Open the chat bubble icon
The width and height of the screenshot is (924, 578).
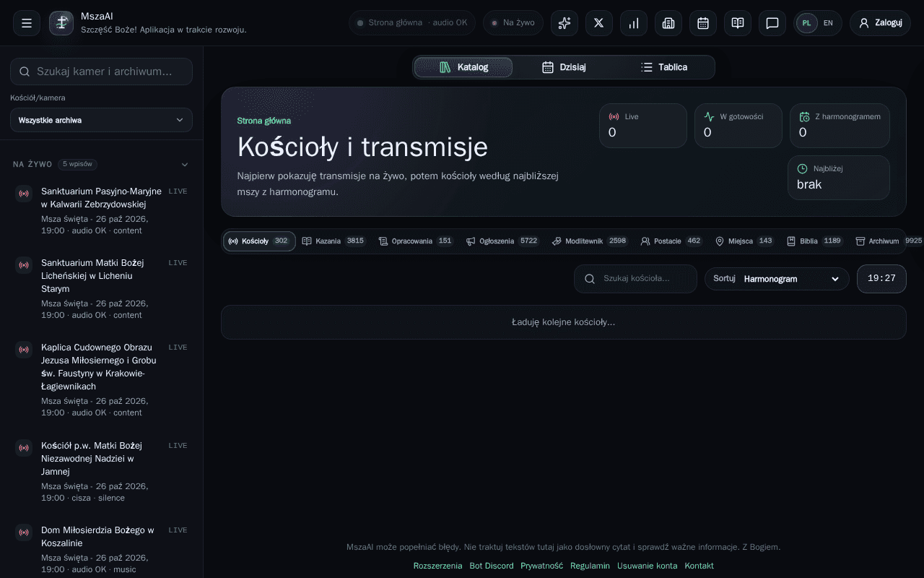(772, 23)
